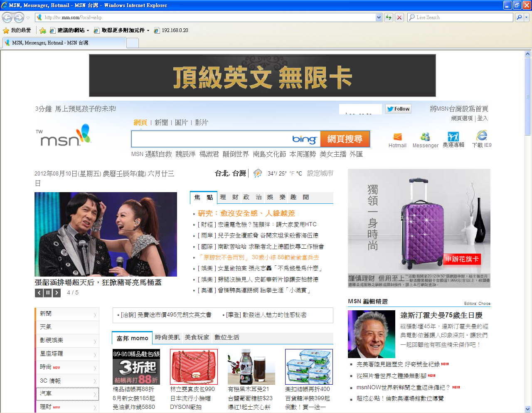The width and height of the screenshot is (532, 413).
Task: Go to next slideshow photo
Action: [57, 293]
